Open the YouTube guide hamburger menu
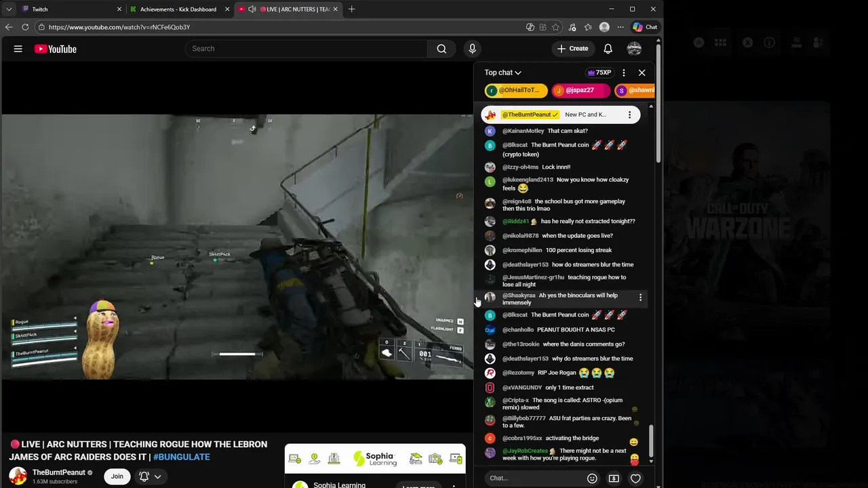Viewport: 868px width, 488px height. [x=18, y=49]
